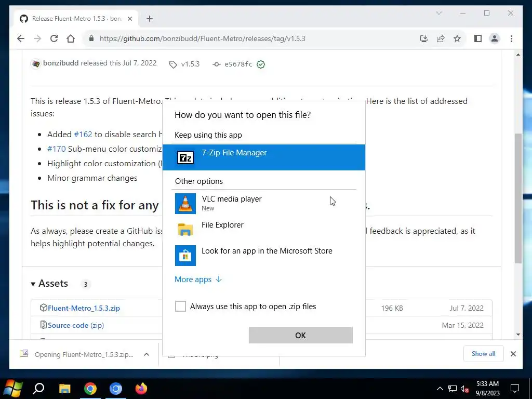Click the Mar 15, 2022 asset date

tap(463, 325)
